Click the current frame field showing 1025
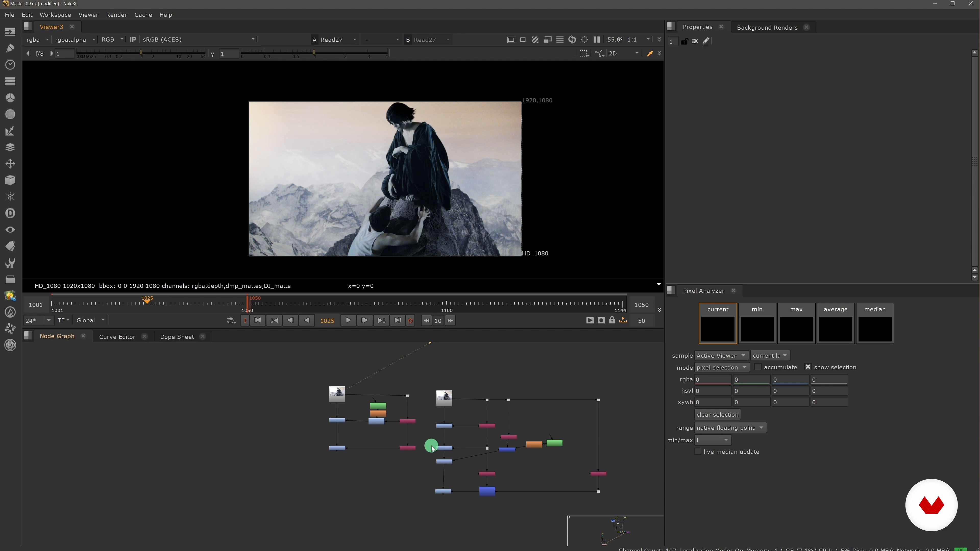Image resolution: width=980 pixels, height=551 pixels. [327, 321]
